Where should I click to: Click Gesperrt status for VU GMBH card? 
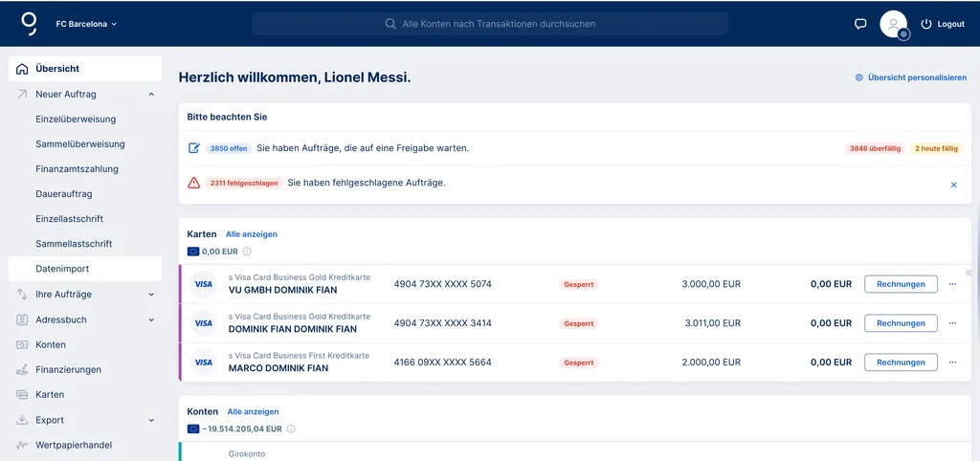[579, 284]
